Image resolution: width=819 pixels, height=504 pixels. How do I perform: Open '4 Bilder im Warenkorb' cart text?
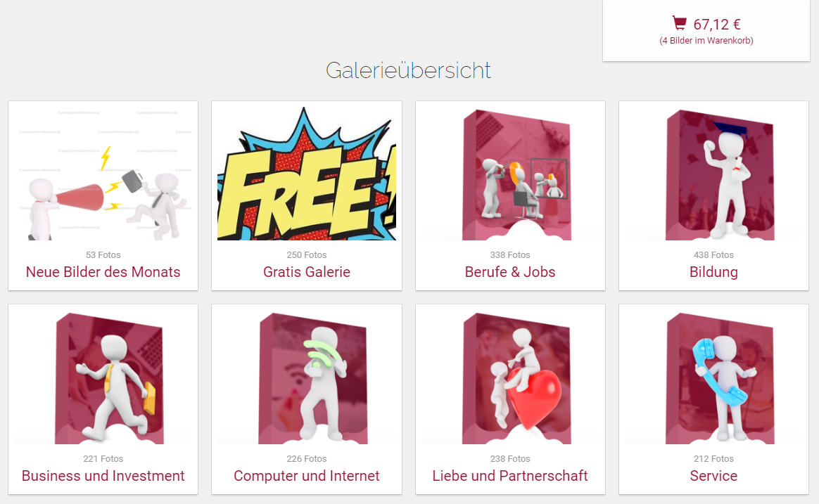pyautogui.click(x=706, y=41)
